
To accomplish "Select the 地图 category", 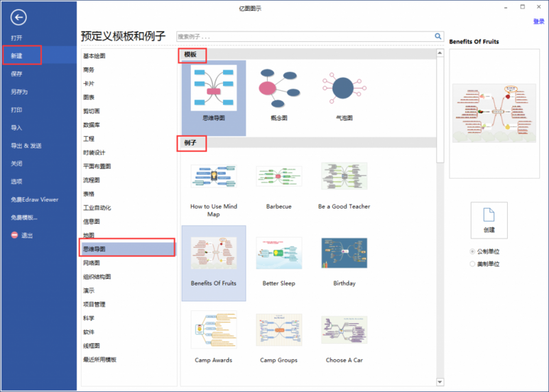I will pos(89,235).
